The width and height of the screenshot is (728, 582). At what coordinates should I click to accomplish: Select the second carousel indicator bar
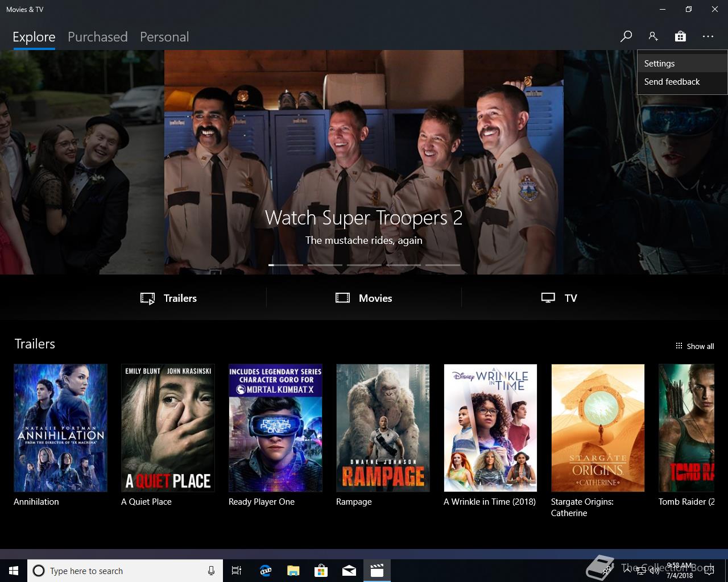click(325, 265)
